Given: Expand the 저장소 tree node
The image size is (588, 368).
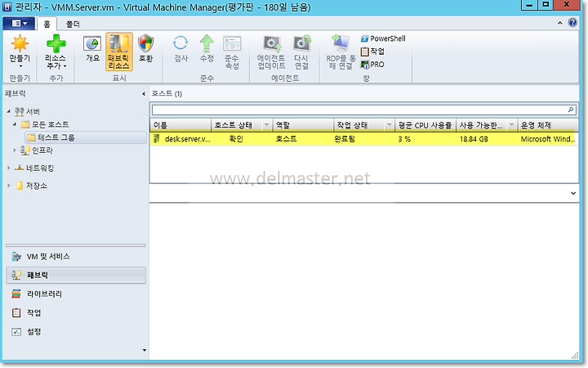Looking at the screenshot, I should pyautogui.click(x=8, y=186).
